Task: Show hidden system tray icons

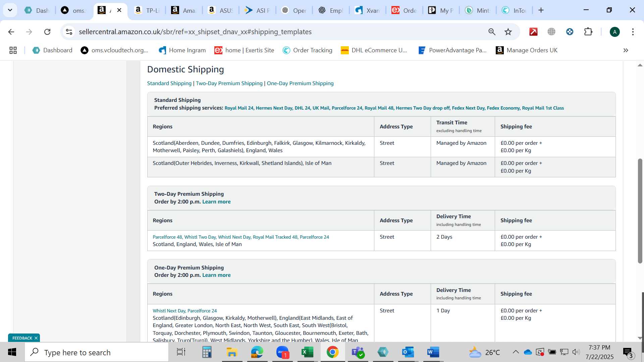Action: (516, 352)
